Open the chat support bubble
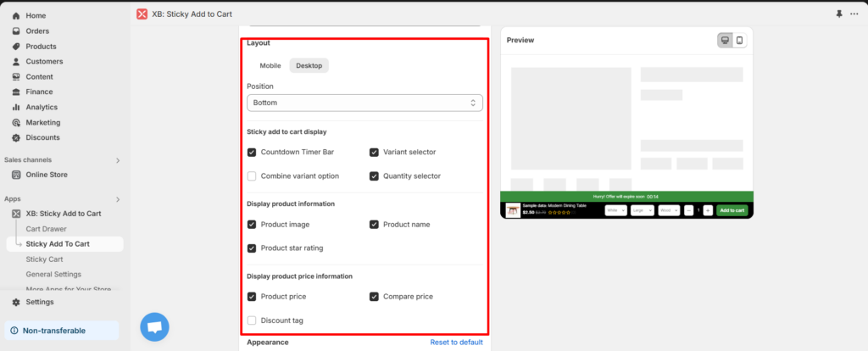This screenshot has height=351, width=868. (154, 326)
